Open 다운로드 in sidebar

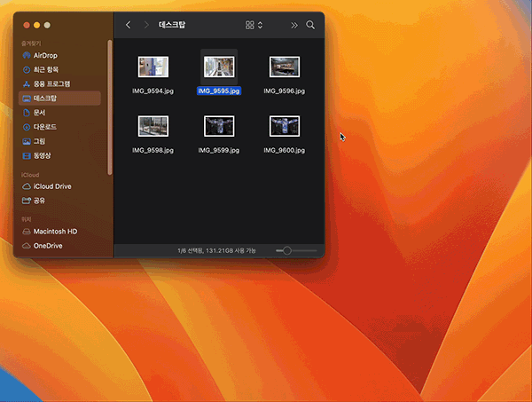tap(59, 127)
